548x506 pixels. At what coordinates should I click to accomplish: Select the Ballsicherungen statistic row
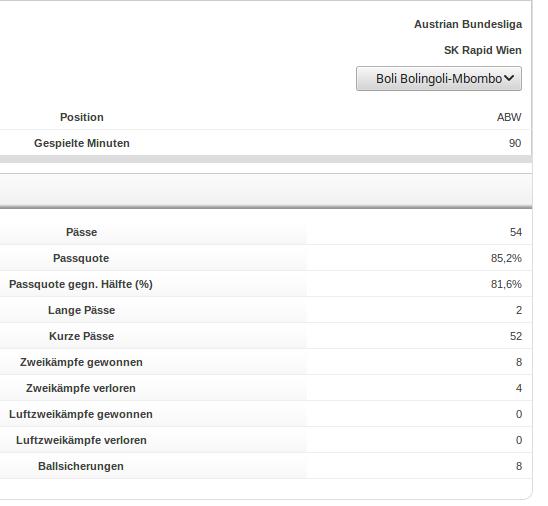pyautogui.click(x=266, y=466)
